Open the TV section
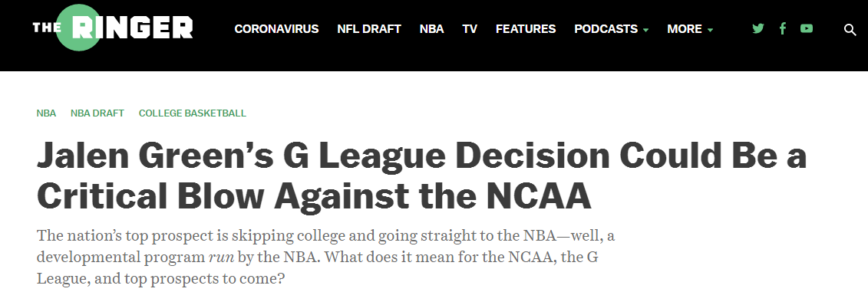868x292 pixels. tap(470, 29)
